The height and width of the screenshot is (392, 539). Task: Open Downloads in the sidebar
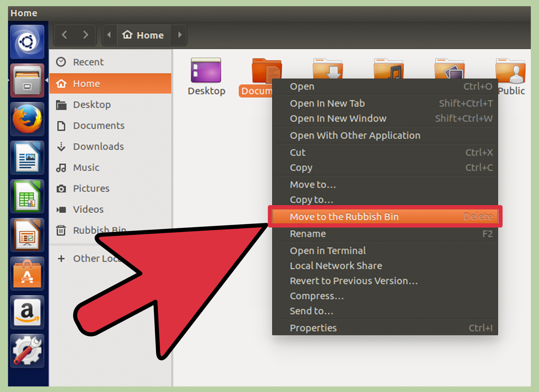[x=110, y=147]
